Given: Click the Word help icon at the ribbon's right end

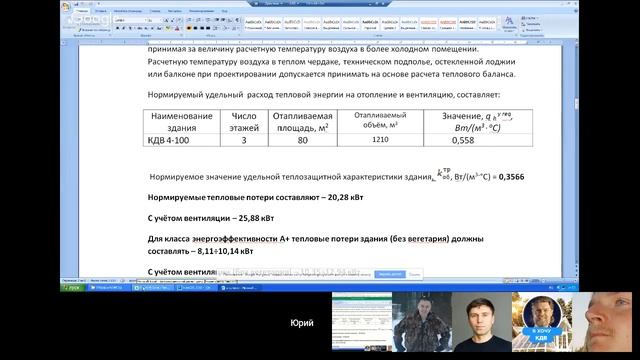Looking at the screenshot, I should click(576, 11).
